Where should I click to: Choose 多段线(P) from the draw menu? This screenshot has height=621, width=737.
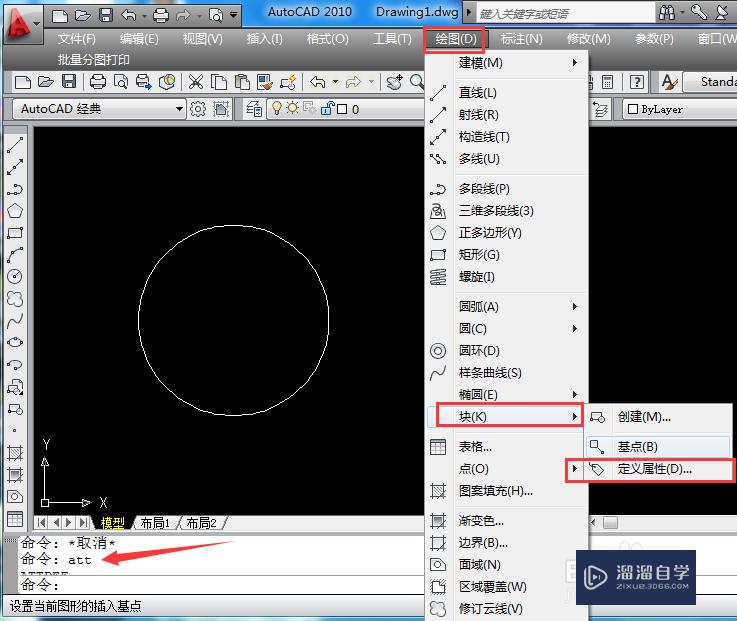[x=507, y=189]
